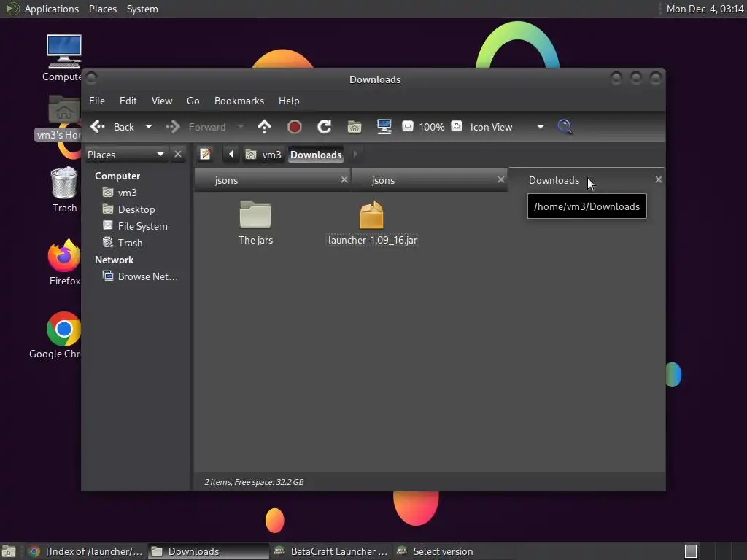Open System menu in top panel

pyautogui.click(x=142, y=9)
